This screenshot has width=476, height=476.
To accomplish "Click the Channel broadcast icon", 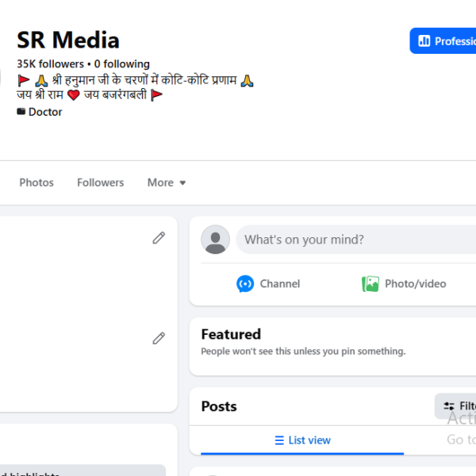I will [245, 283].
